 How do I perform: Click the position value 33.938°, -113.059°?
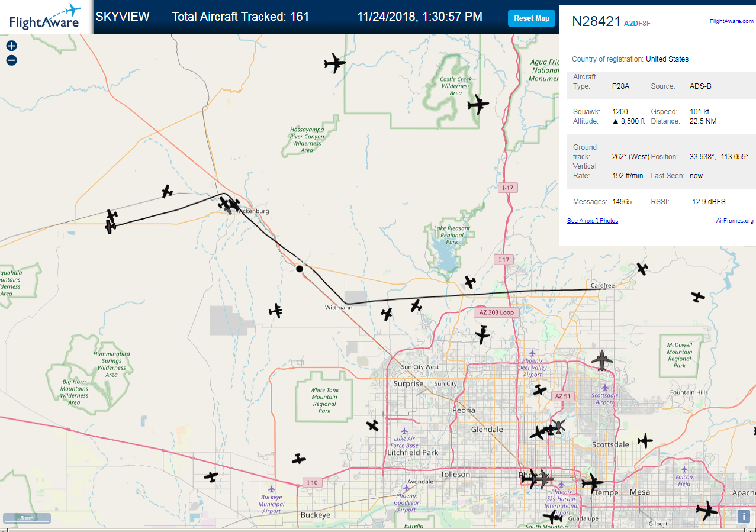719,157
